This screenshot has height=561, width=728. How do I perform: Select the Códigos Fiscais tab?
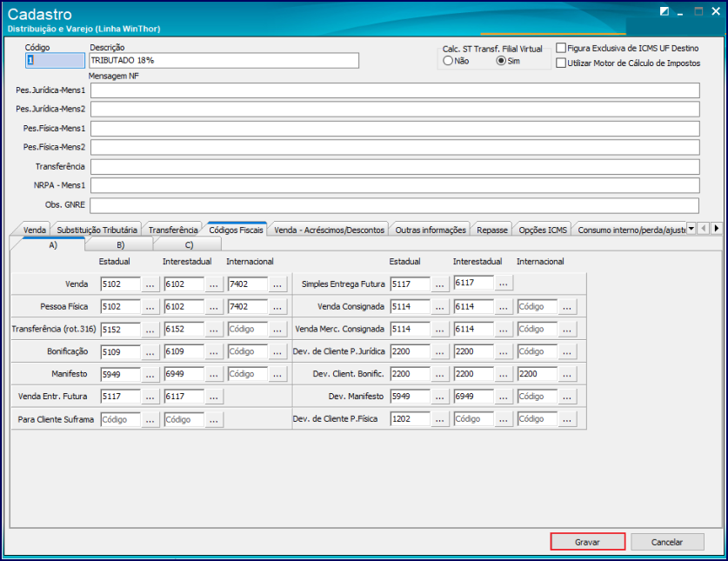(x=236, y=230)
